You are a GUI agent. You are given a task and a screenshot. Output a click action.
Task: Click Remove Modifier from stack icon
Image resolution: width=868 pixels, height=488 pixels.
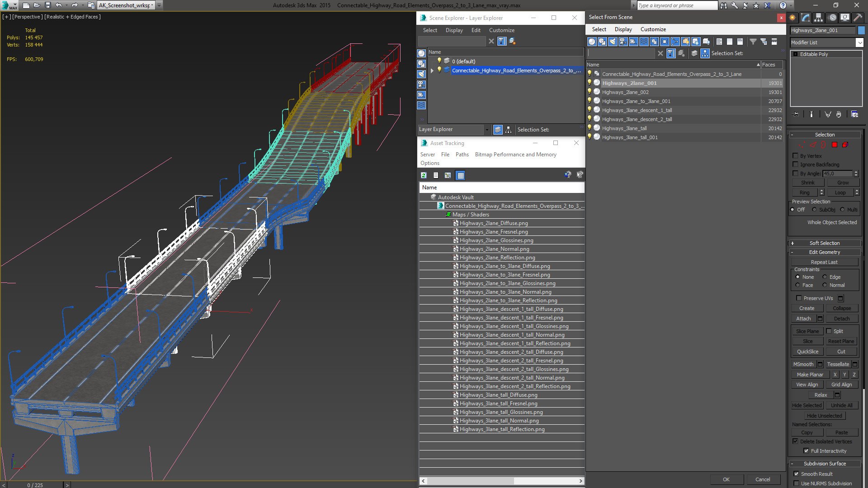pyautogui.click(x=839, y=114)
